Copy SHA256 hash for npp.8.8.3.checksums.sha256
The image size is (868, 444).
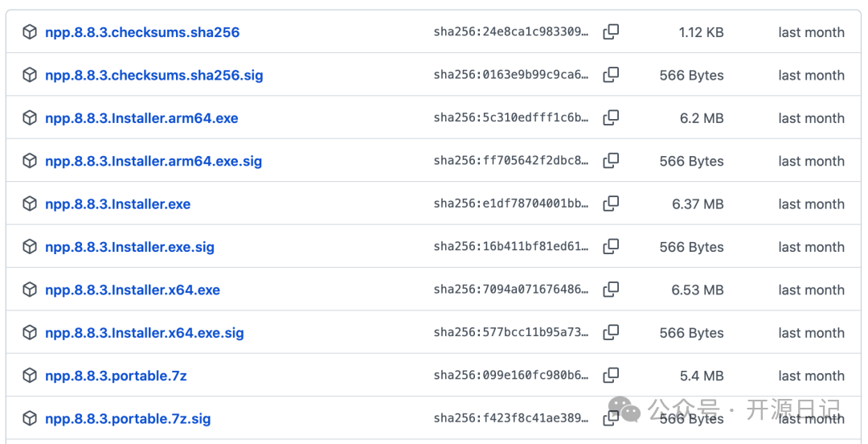[611, 31]
